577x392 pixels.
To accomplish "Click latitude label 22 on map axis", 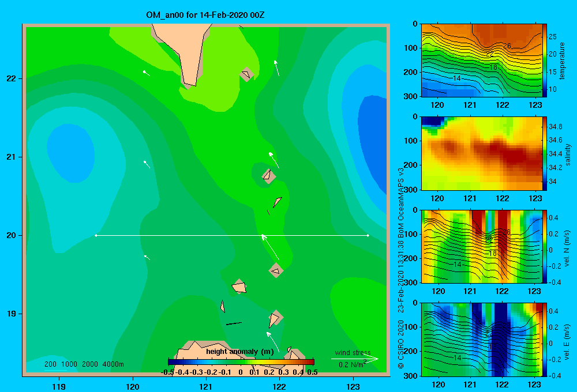I will (12, 78).
